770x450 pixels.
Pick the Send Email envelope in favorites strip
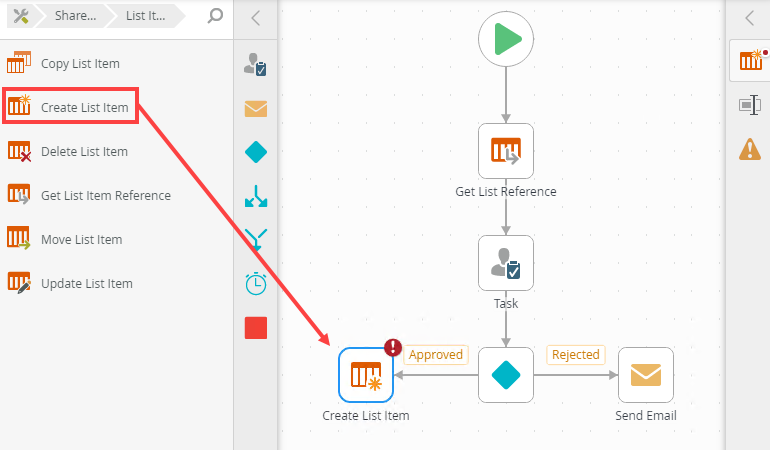pyautogui.click(x=256, y=109)
